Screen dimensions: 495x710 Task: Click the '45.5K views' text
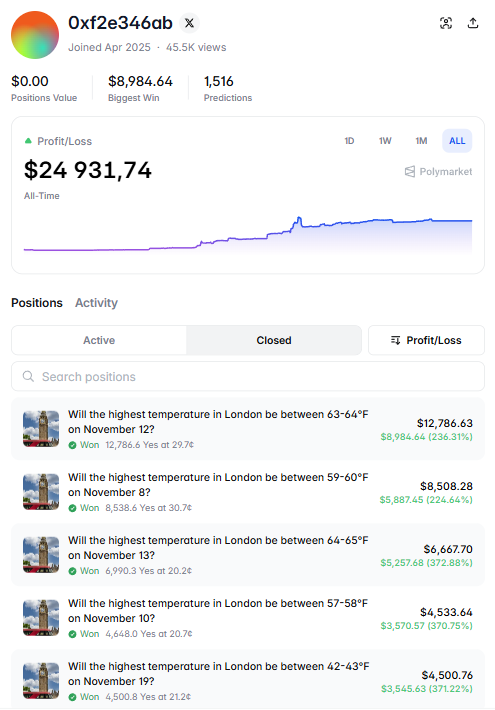pos(196,47)
